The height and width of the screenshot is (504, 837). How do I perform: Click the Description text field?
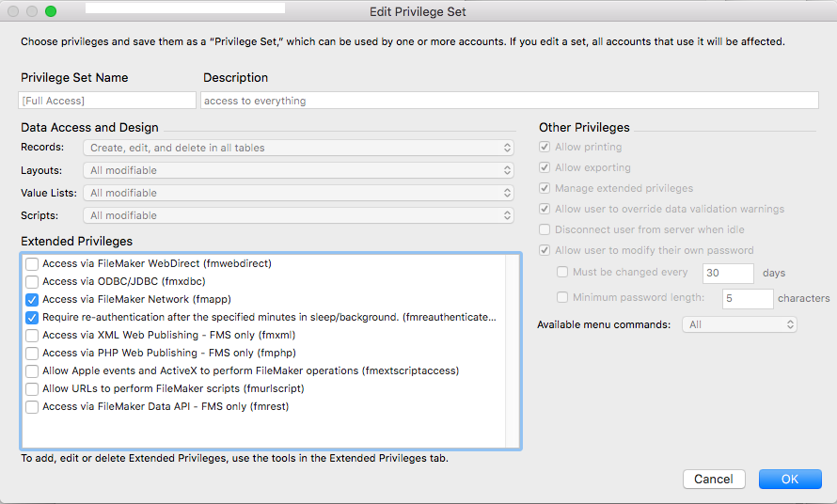point(509,101)
